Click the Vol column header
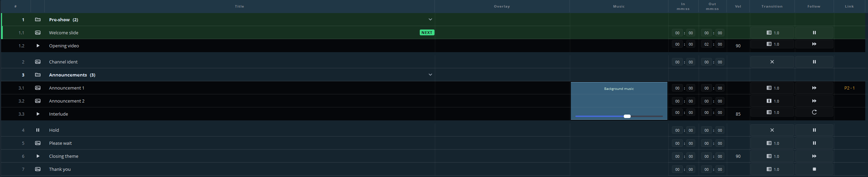The width and height of the screenshot is (868, 177). [x=738, y=7]
